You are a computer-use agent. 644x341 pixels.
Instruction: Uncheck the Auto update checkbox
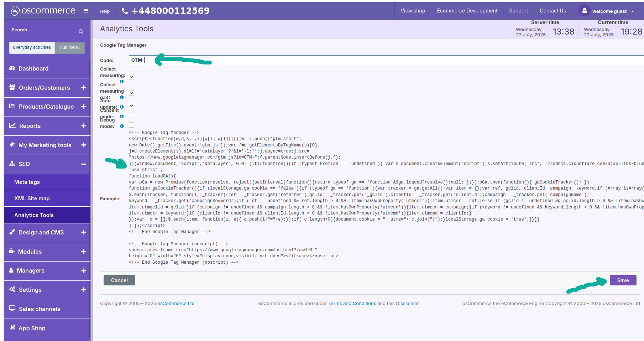pyautogui.click(x=132, y=106)
